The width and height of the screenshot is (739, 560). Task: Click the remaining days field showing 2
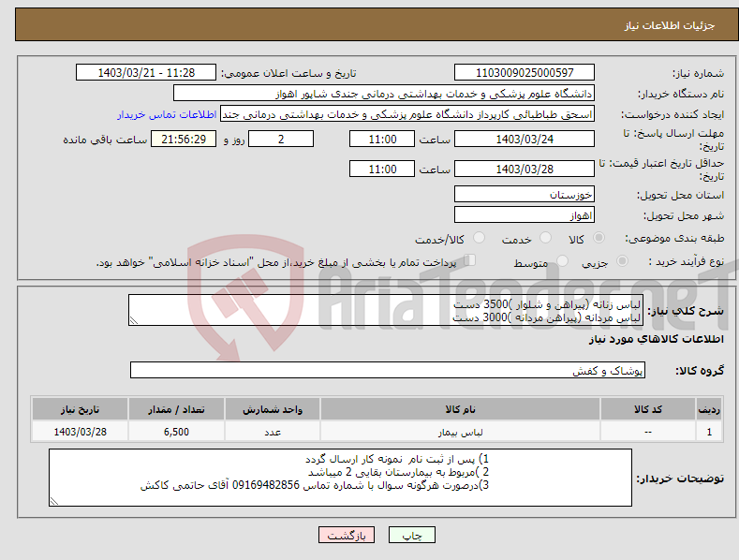281,139
